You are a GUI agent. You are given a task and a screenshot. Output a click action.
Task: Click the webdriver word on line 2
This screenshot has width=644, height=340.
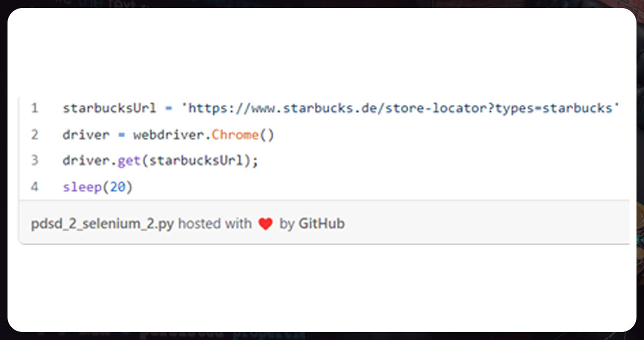click(x=168, y=134)
